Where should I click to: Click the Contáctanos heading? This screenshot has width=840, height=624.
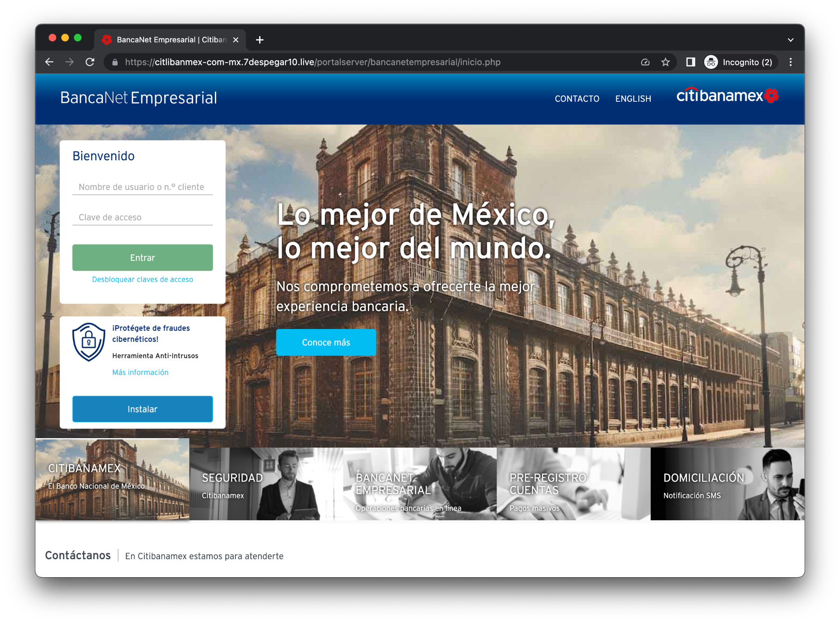coord(78,555)
